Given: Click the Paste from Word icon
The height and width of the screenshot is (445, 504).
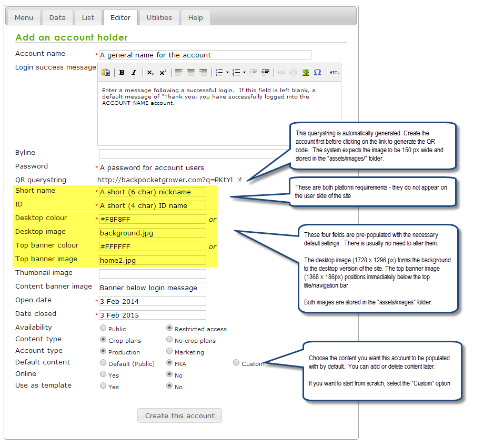Looking at the screenshot, I should click(x=106, y=73).
